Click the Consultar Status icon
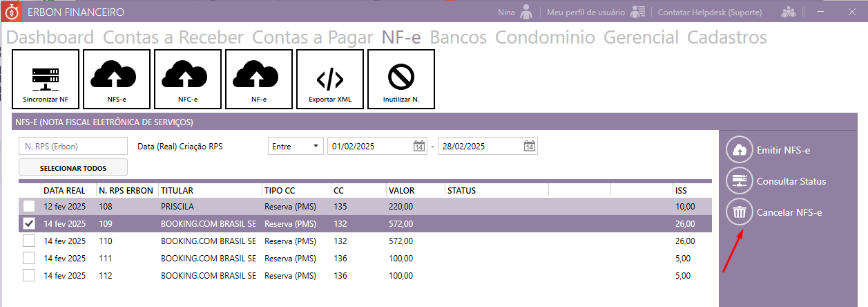Image resolution: width=868 pixels, height=307 pixels. click(740, 181)
